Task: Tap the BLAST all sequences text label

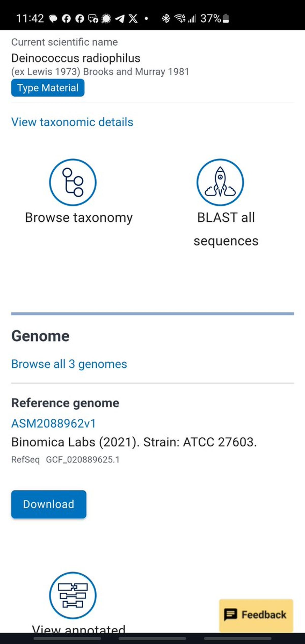Action: [x=226, y=229]
